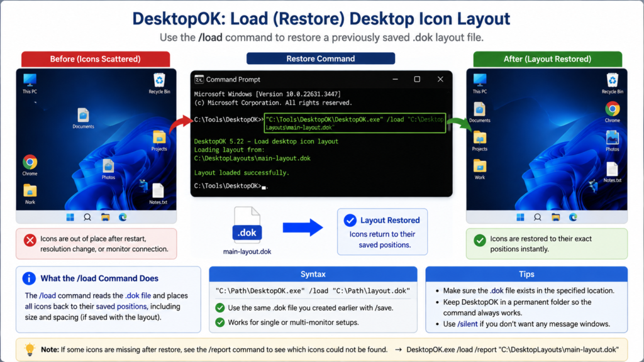The image size is (644, 362).
Task: Click the highlighted DesktopOK.exe /load command
Action: click(x=355, y=123)
